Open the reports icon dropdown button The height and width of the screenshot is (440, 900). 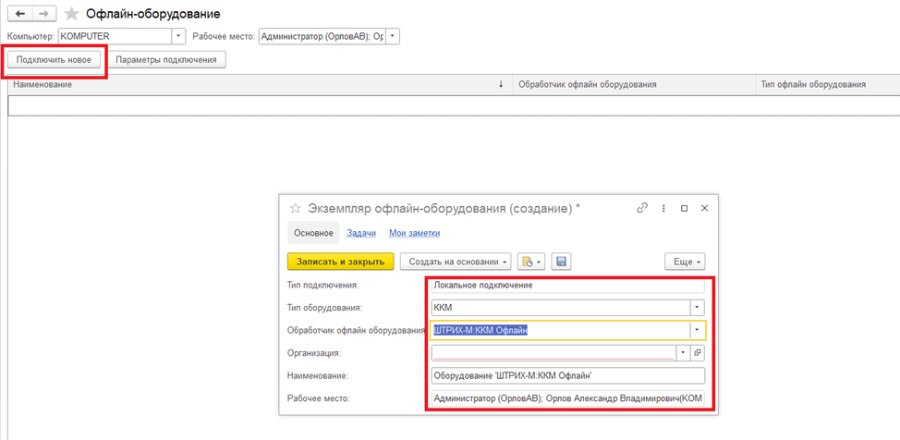pyautogui.click(x=532, y=261)
